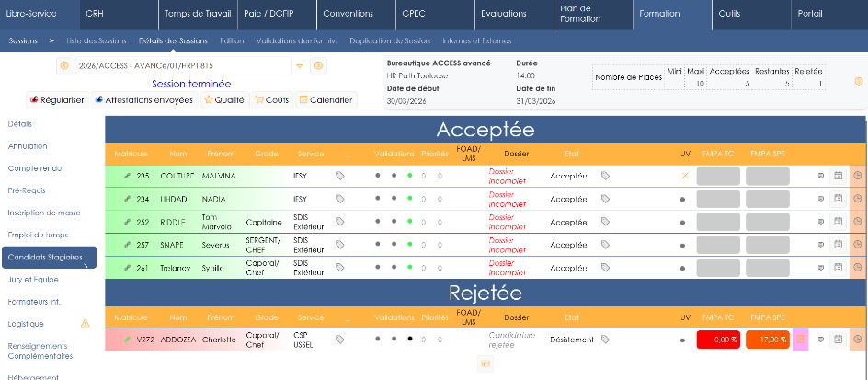Screen dimensions: 868x380
Task: Open Pré-Requis in the sidebar
Action: click(27, 190)
